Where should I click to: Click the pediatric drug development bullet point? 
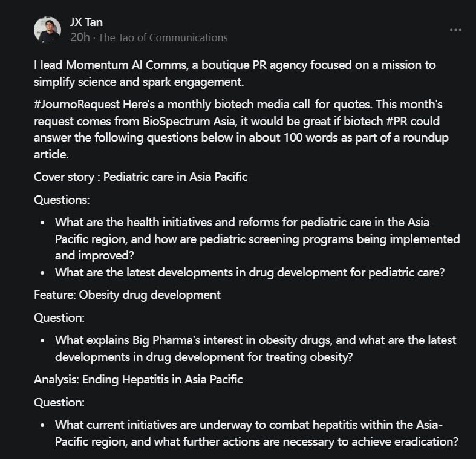coord(250,272)
